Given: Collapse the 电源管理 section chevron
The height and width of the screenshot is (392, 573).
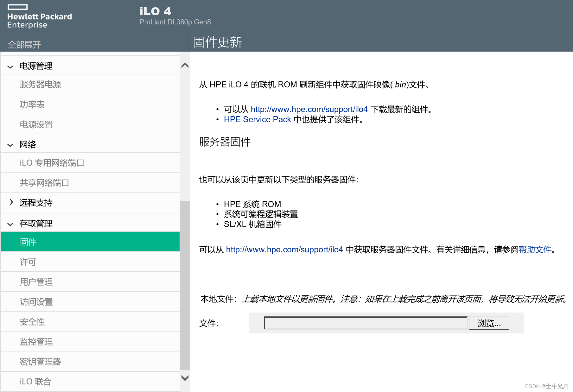Looking at the screenshot, I should pos(10,66).
